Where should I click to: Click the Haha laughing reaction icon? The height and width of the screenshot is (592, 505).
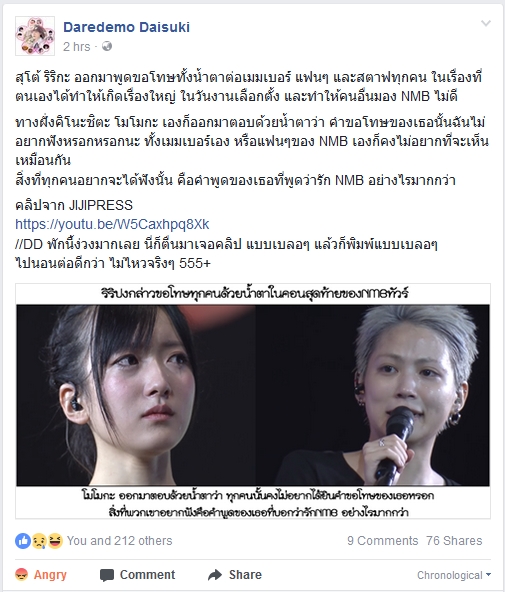(x=55, y=541)
